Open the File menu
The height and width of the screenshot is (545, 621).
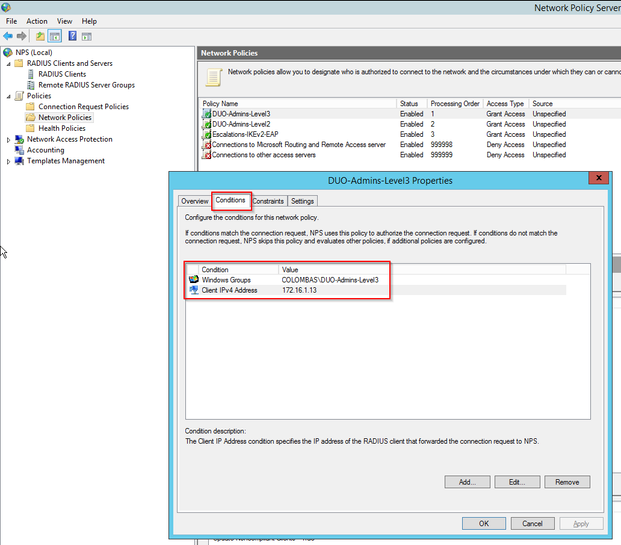(11, 21)
